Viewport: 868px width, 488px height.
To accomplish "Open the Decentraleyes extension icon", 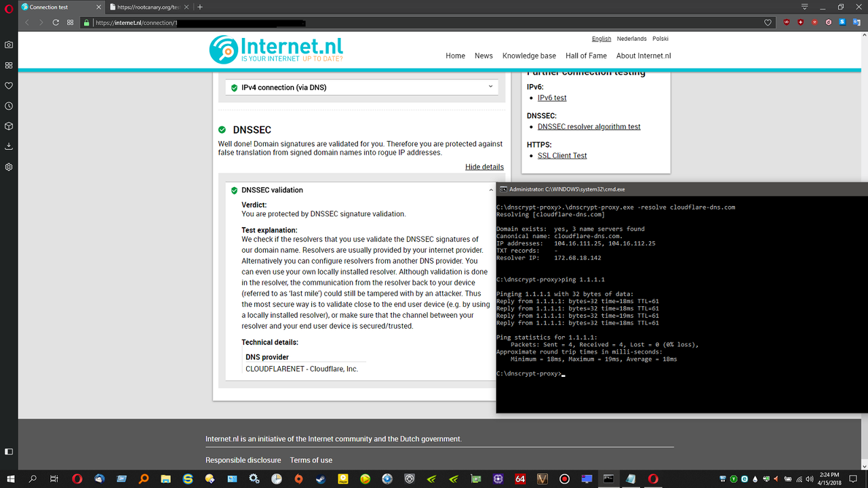I will (829, 22).
